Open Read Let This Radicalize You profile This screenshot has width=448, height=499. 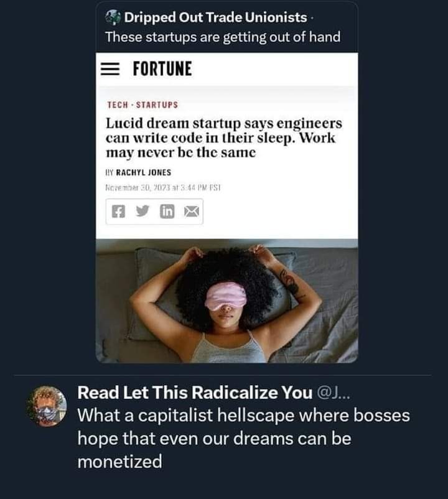(195, 393)
